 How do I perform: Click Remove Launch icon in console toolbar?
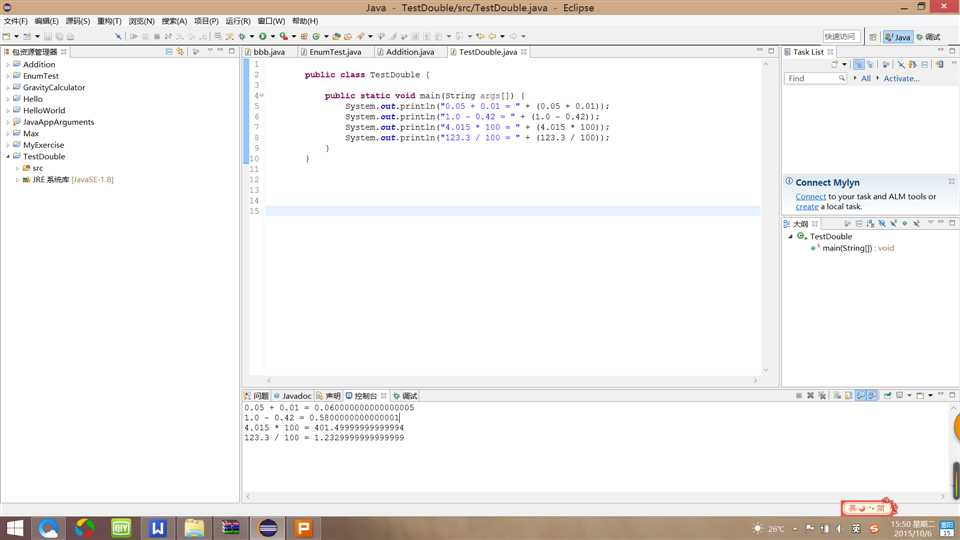(811, 396)
